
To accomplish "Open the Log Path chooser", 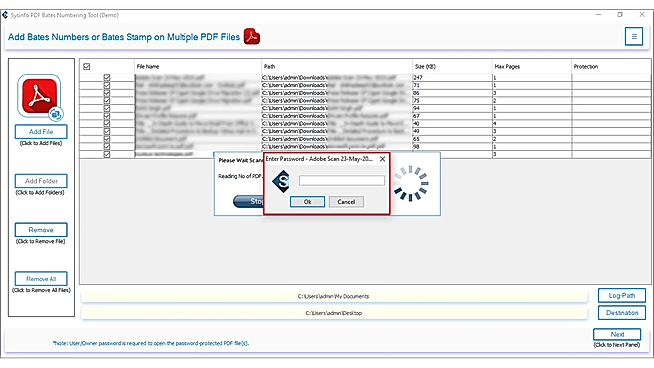I will (621, 295).
